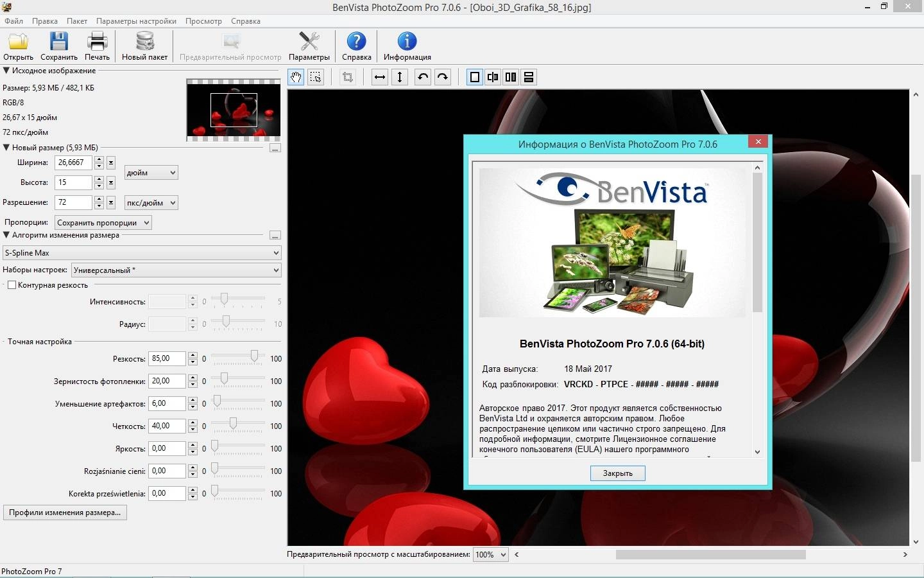Screen dimensions: 924x578
Task: Flip the image horizontally
Action: pos(380,77)
